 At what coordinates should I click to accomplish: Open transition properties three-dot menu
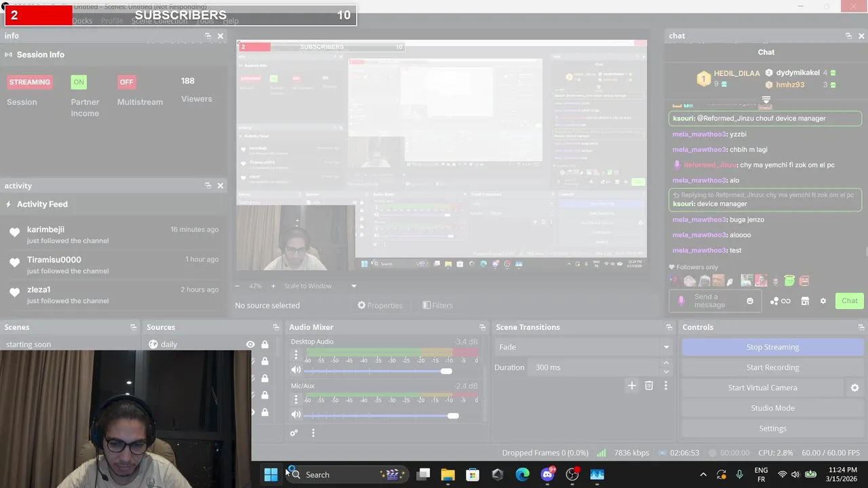[665, 386]
